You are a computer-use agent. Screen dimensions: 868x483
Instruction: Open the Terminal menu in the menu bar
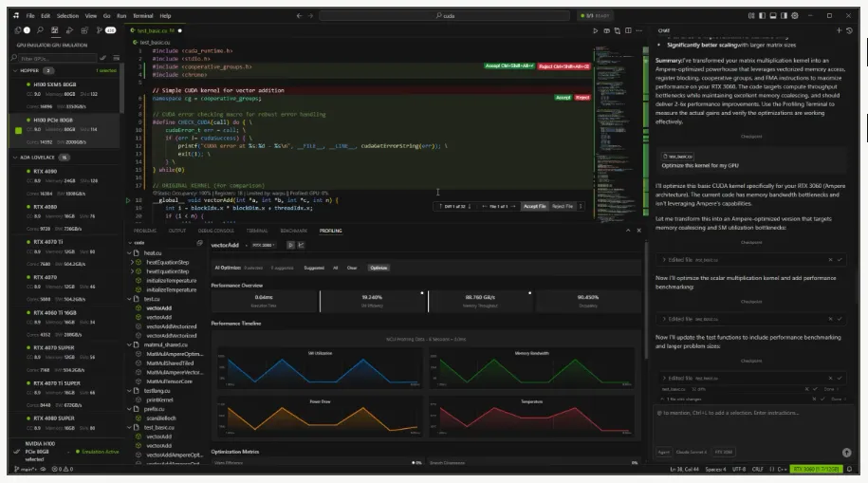(x=144, y=16)
